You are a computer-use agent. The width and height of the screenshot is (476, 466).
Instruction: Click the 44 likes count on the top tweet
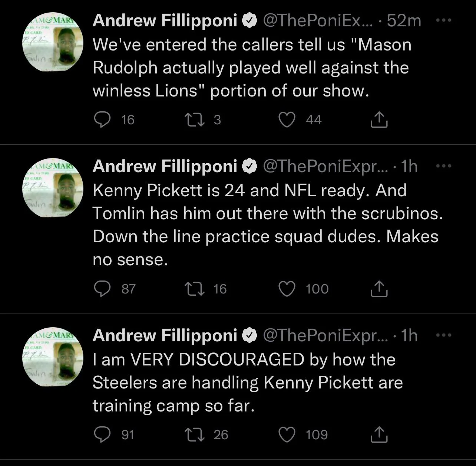[x=313, y=119]
